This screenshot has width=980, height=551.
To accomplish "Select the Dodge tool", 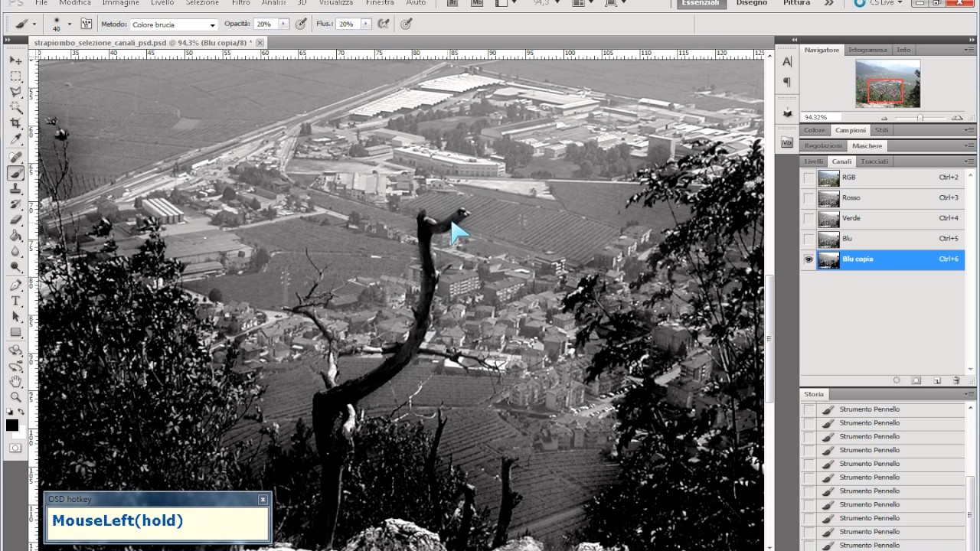I will coord(15,267).
